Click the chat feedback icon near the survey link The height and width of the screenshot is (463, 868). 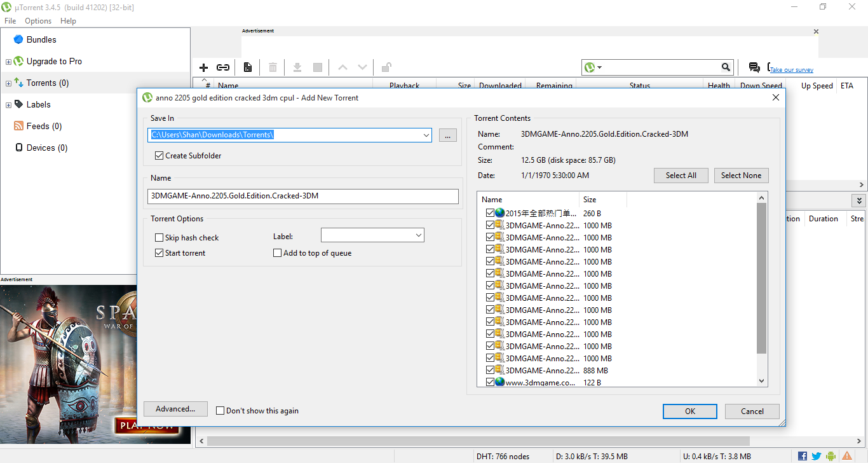pos(754,67)
